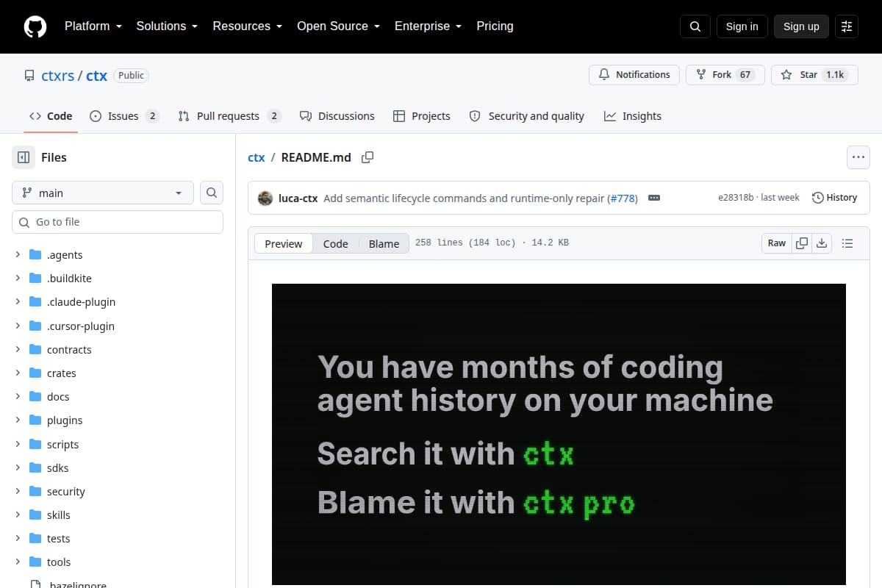Open the ctxrs owner link
Viewport: 882px width, 588px height.
point(58,76)
